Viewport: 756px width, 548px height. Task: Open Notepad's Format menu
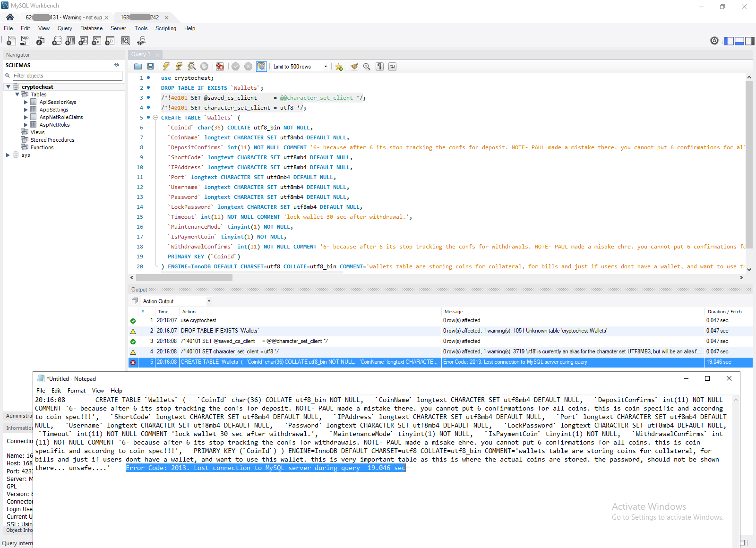(x=76, y=391)
